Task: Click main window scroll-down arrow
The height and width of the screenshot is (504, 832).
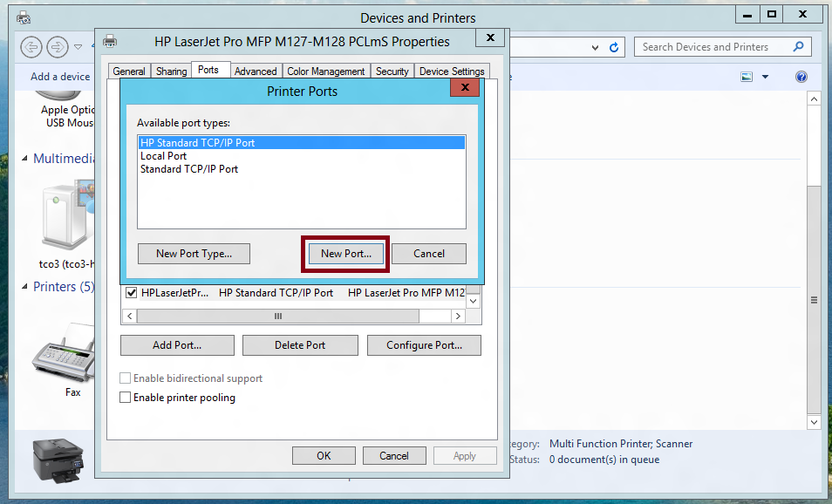Action: (814, 422)
